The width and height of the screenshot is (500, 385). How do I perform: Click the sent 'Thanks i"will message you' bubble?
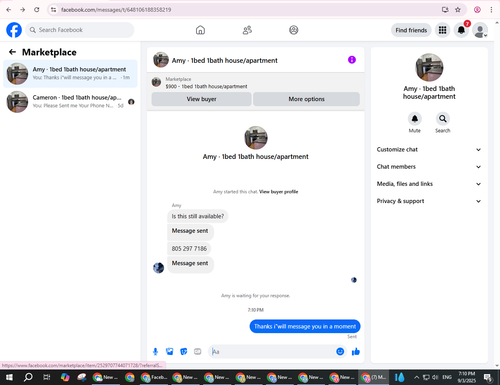pyautogui.click(x=305, y=326)
